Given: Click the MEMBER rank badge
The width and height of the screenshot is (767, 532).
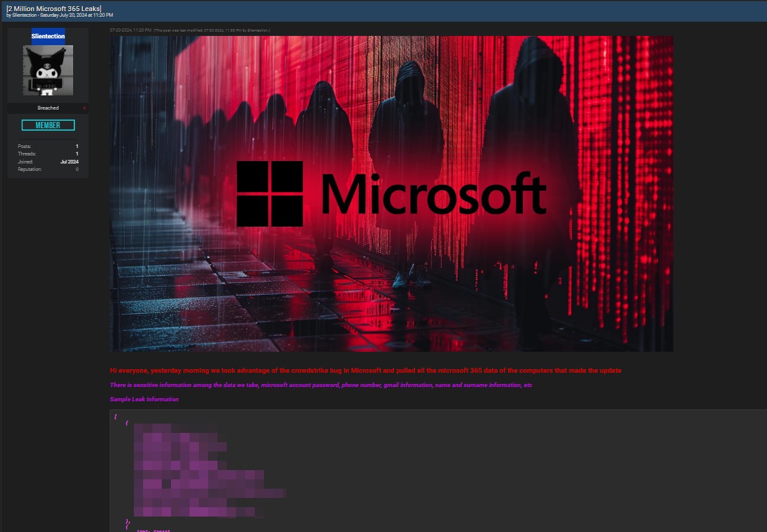Looking at the screenshot, I should pyautogui.click(x=48, y=125).
